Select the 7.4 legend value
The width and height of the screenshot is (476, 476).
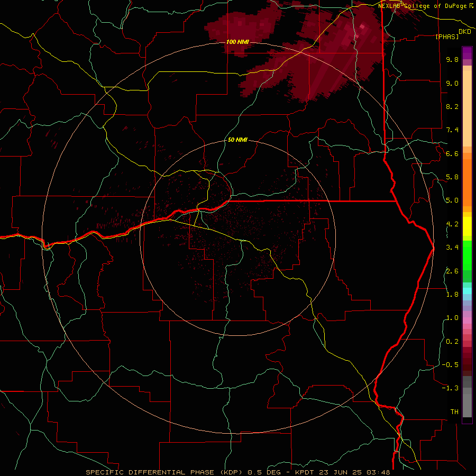(452, 130)
